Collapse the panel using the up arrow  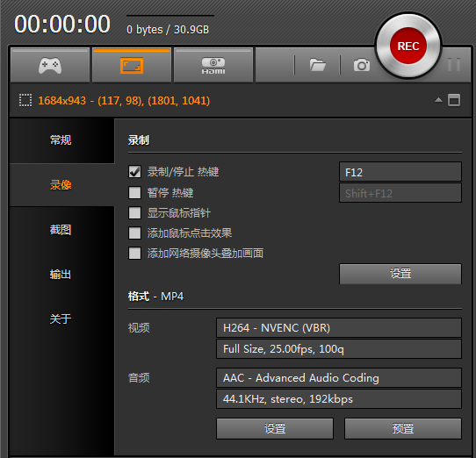pos(438,100)
